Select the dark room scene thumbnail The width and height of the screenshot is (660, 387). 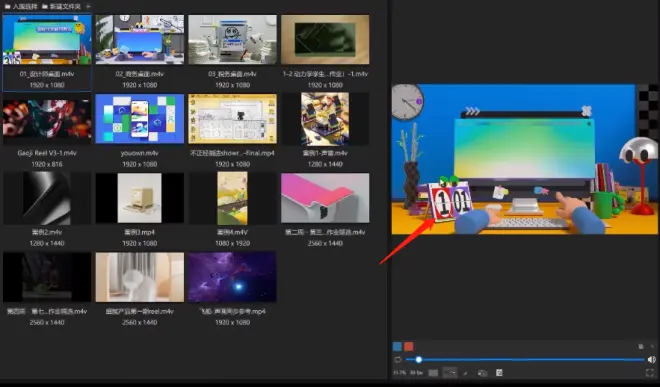tap(47, 277)
